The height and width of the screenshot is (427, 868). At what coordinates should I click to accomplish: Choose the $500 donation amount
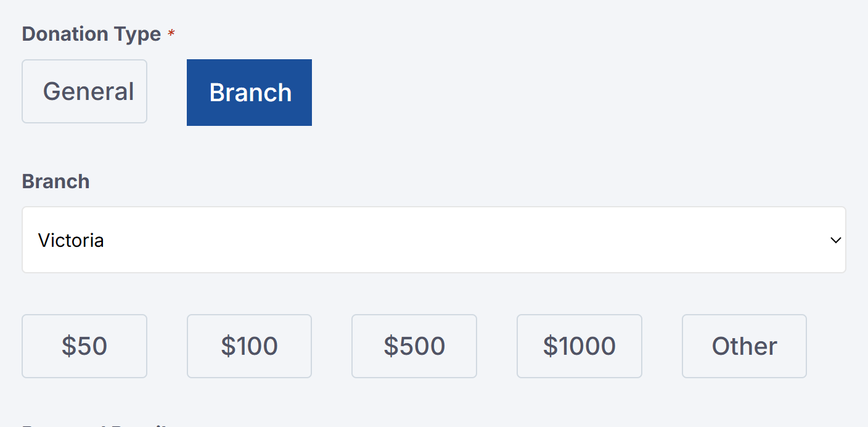point(414,346)
